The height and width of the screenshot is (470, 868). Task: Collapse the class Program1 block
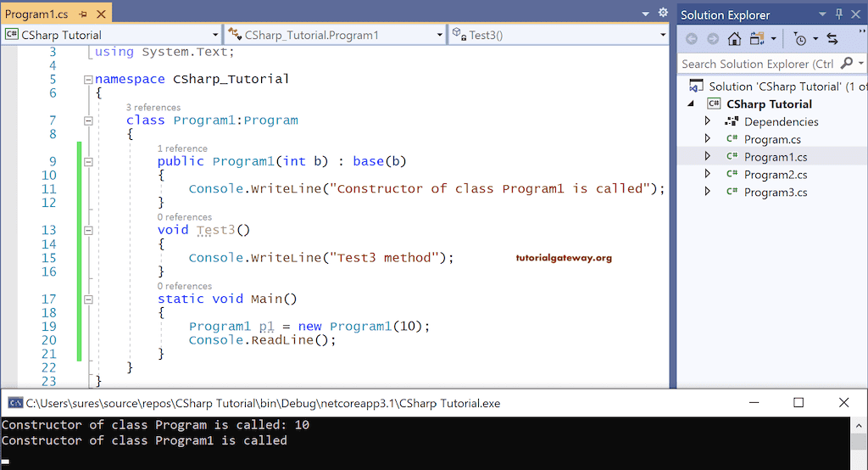click(x=88, y=120)
